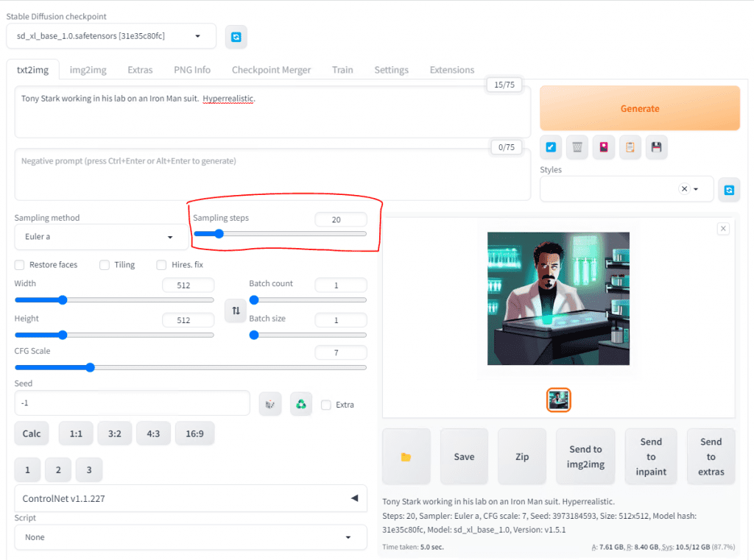The width and height of the screenshot is (754, 560).
Task: Send the image to extras
Action: point(711,457)
